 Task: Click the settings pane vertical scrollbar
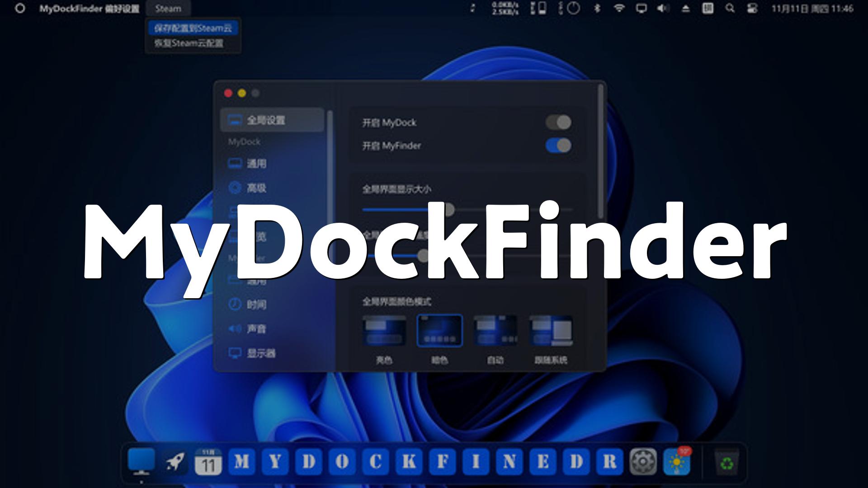coord(601,151)
